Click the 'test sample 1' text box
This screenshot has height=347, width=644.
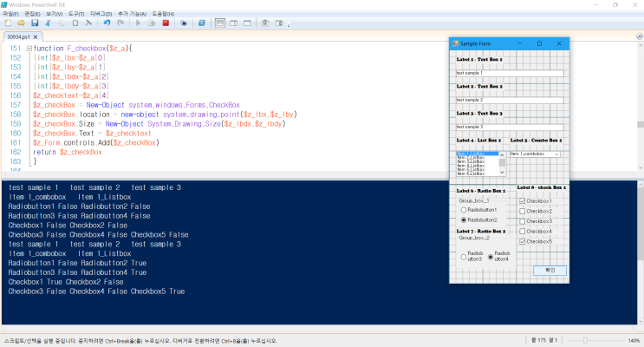[510, 73]
